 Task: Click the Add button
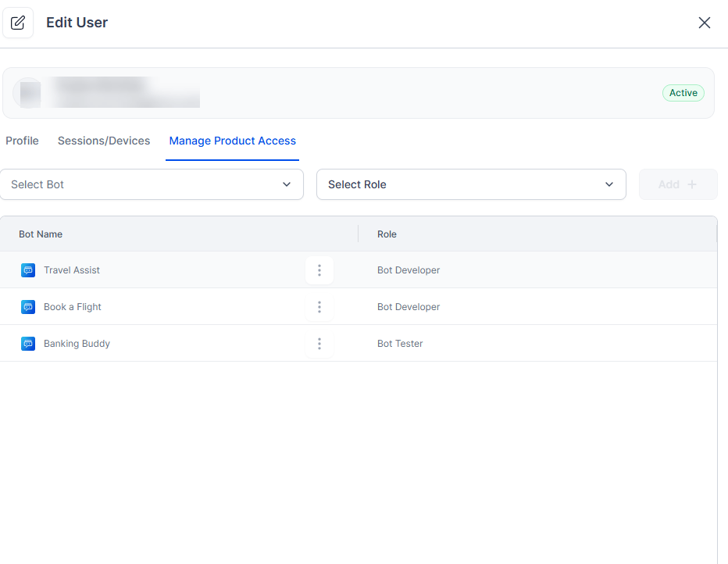coord(678,184)
